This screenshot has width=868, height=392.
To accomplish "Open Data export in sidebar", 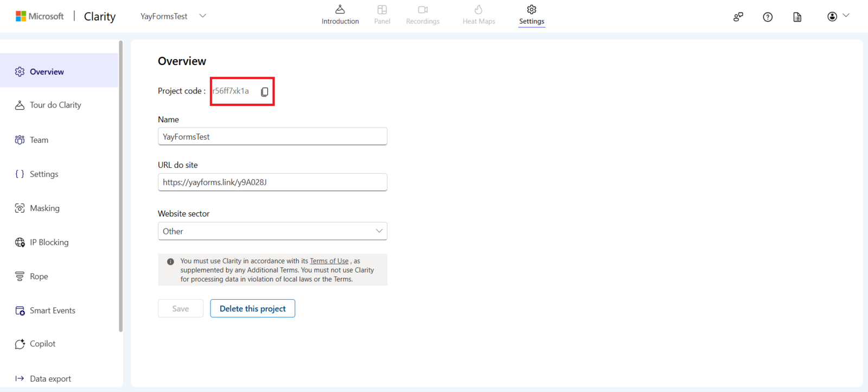I will coord(50,378).
